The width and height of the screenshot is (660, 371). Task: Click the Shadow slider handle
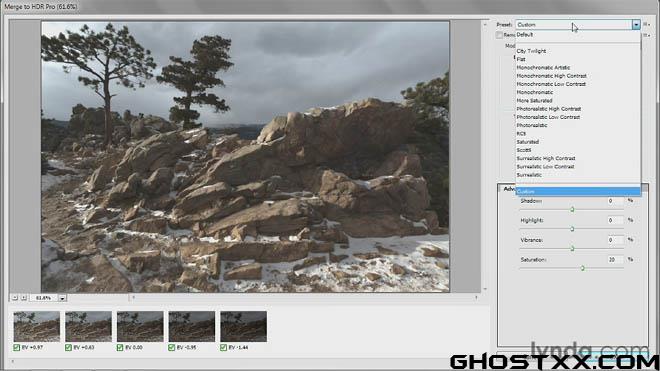tap(572, 209)
